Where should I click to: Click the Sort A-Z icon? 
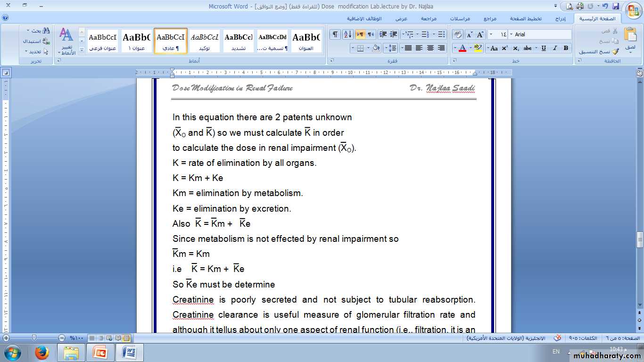[x=348, y=34]
